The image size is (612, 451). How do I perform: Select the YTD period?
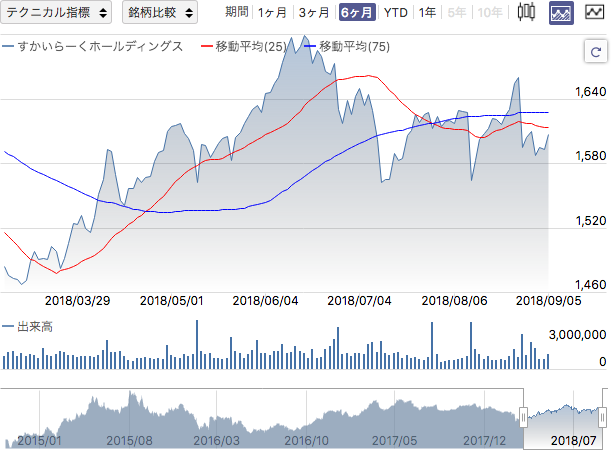(395, 12)
